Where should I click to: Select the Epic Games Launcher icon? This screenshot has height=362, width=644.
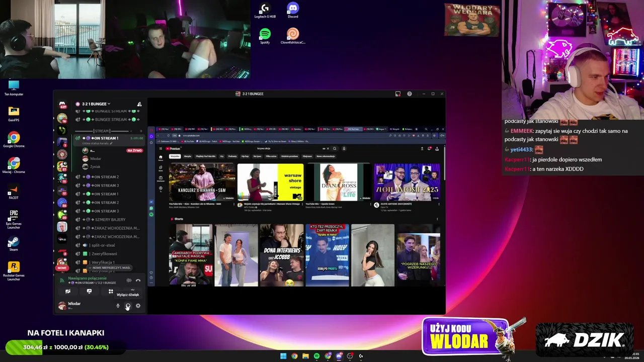tap(14, 219)
